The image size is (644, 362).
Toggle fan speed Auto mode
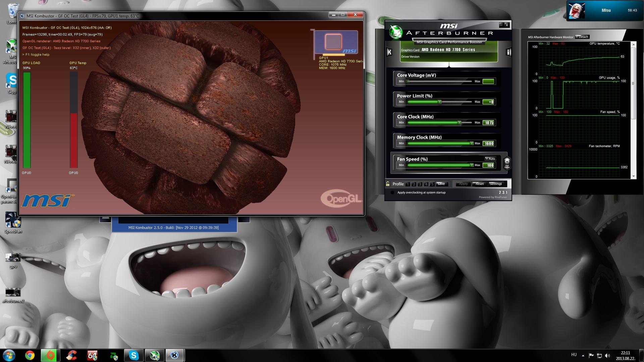[x=490, y=159]
